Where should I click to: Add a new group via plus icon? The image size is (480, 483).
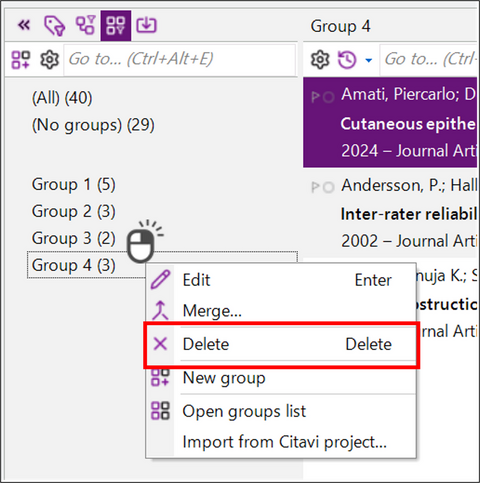(21, 60)
